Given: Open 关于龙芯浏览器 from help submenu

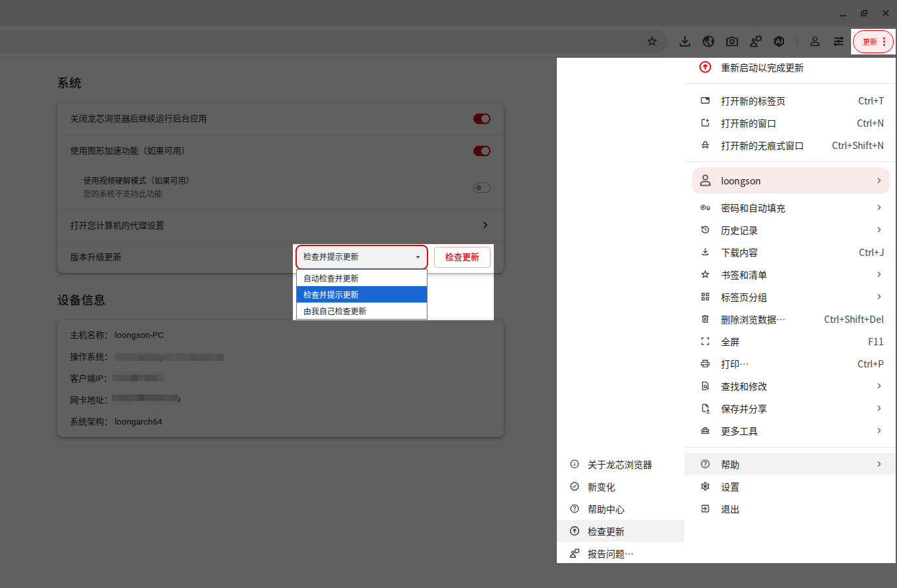Looking at the screenshot, I should coord(619,465).
